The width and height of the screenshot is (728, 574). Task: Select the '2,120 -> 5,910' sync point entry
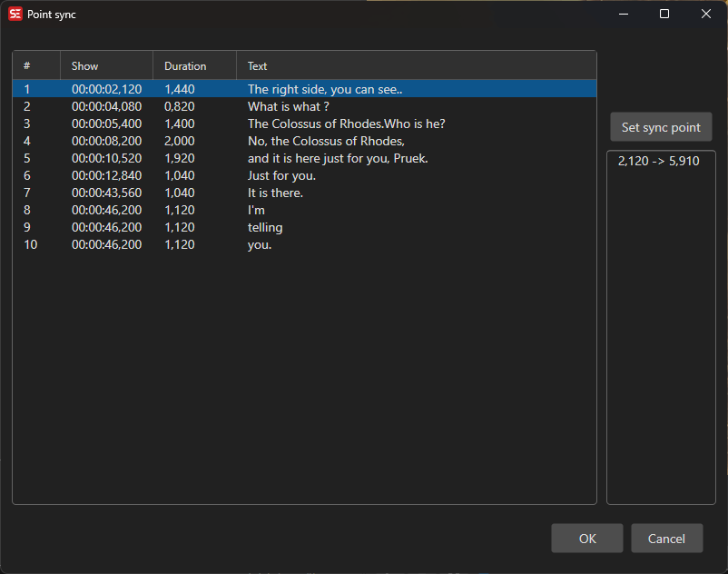click(x=658, y=162)
